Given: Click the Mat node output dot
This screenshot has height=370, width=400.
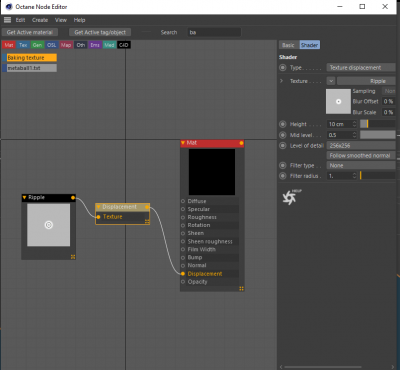Looking at the screenshot, I should click(x=241, y=143).
